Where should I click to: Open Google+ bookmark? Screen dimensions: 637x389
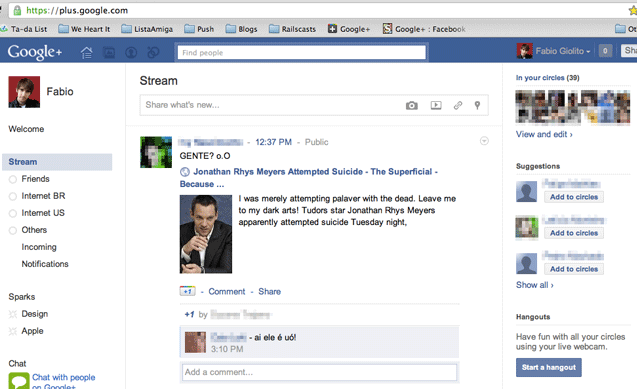349,29
